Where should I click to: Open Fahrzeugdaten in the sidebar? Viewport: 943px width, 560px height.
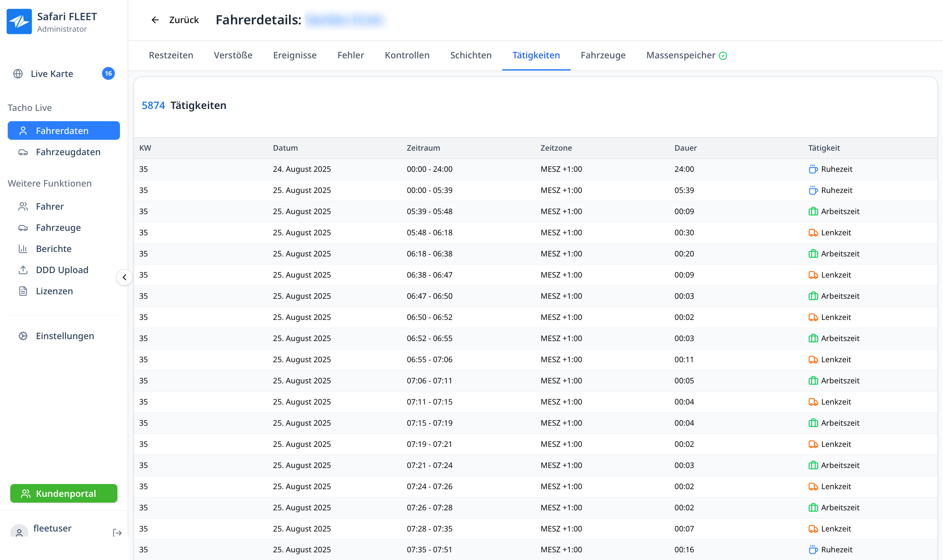pos(68,152)
